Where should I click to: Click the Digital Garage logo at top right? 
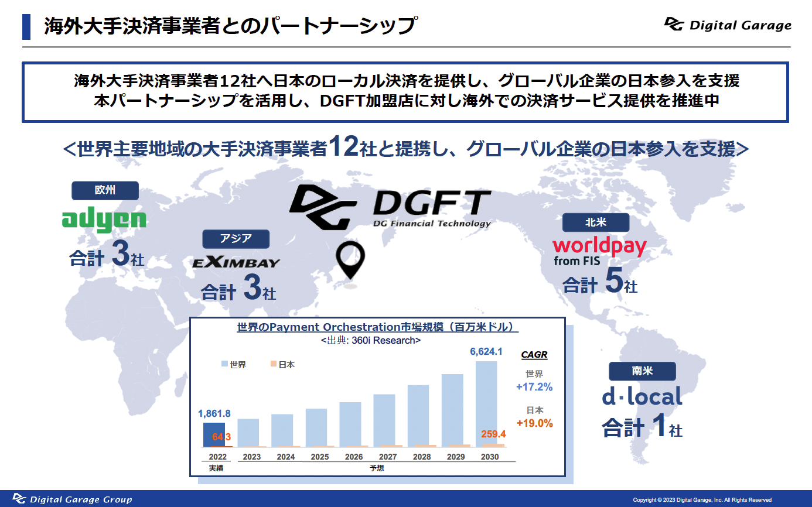pos(728,25)
